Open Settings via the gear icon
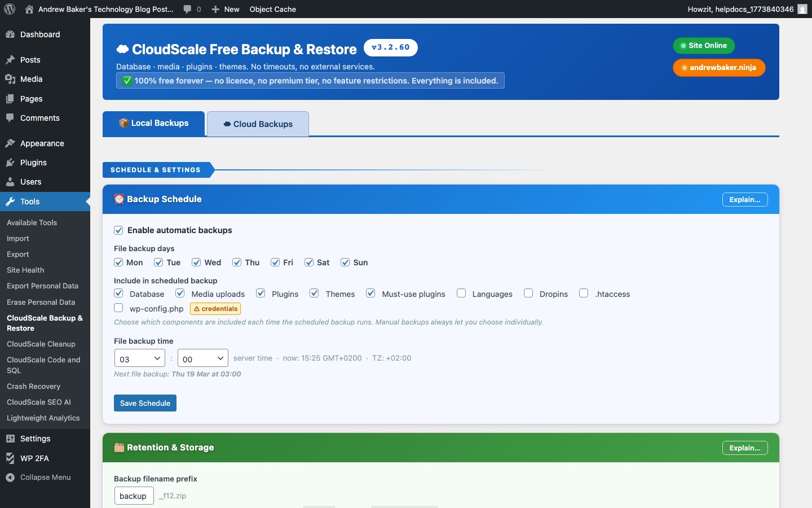The image size is (812, 508). coord(10,439)
